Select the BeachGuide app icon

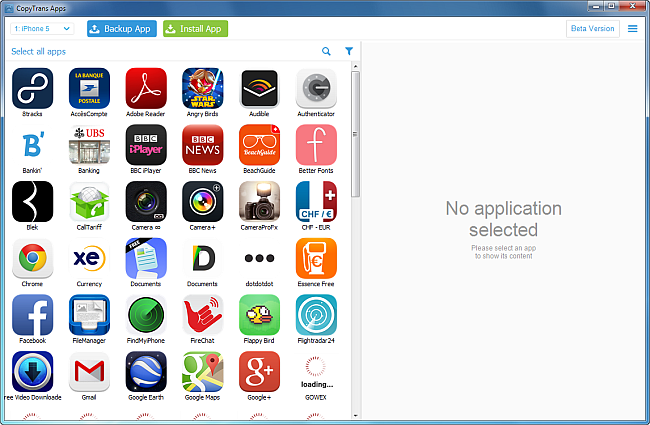click(x=259, y=145)
